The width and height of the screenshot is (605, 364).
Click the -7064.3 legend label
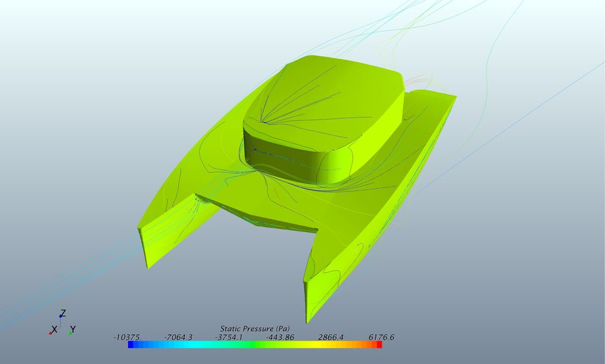[178, 337]
